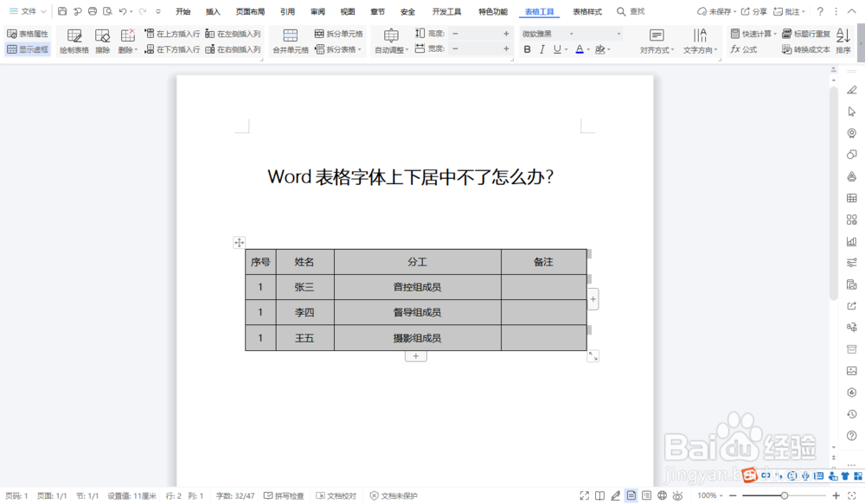Toggle bold formatting
865x504 pixels.
(x=527, y=49)
